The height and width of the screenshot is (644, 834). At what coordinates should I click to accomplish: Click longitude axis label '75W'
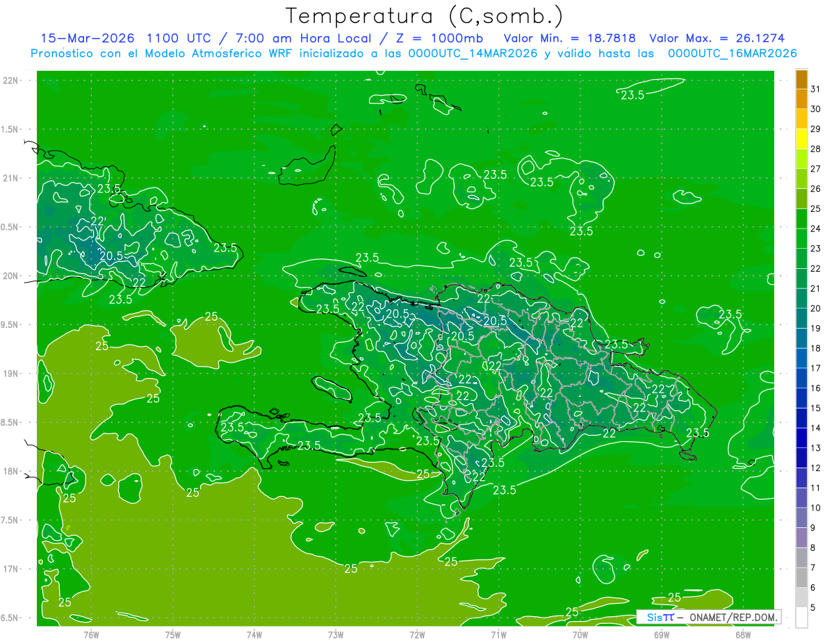[x=172, y=635]
